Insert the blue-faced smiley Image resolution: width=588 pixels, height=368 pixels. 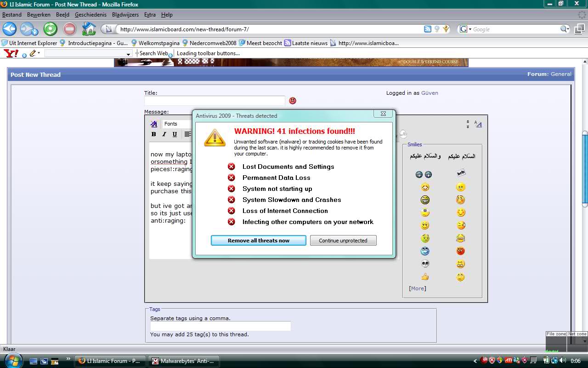click(425, 251)
